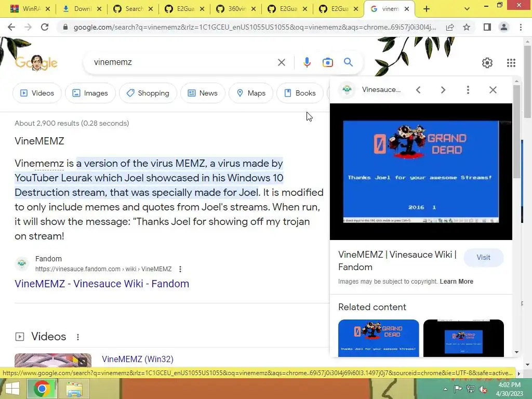Open Learn More copyright link
This screenshot has width=532, height=399.
point(456,281)
